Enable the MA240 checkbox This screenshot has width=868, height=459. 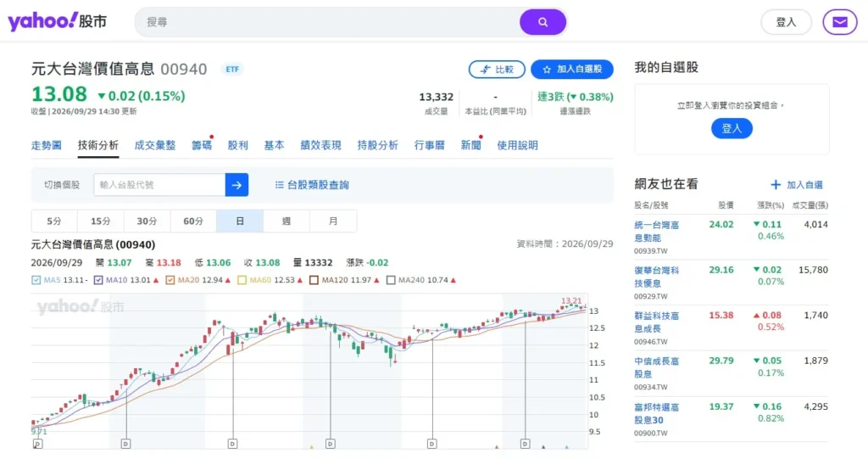click(391, 281)
